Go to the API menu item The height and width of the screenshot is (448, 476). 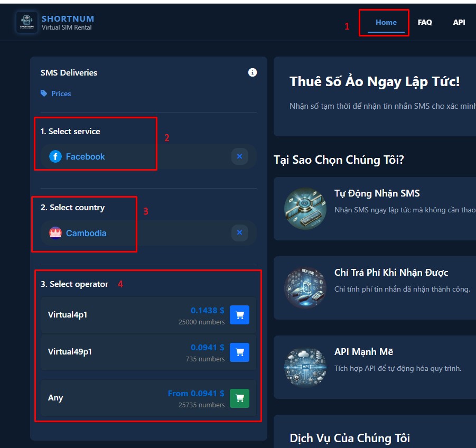pyautogui.click(x=459, y=22)
